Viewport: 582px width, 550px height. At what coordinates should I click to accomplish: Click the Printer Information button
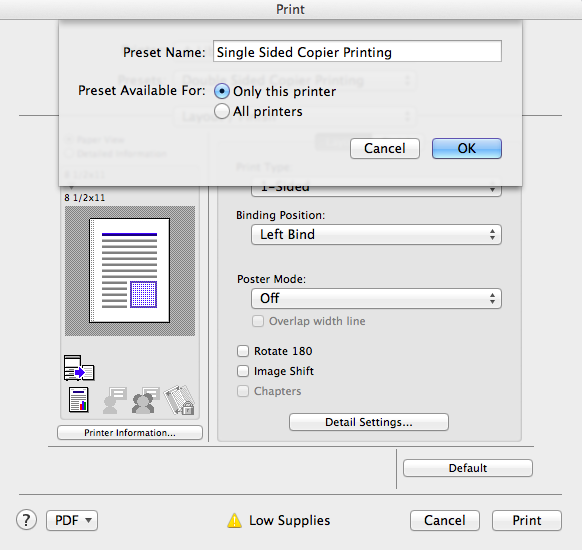[x=130, y=433]
